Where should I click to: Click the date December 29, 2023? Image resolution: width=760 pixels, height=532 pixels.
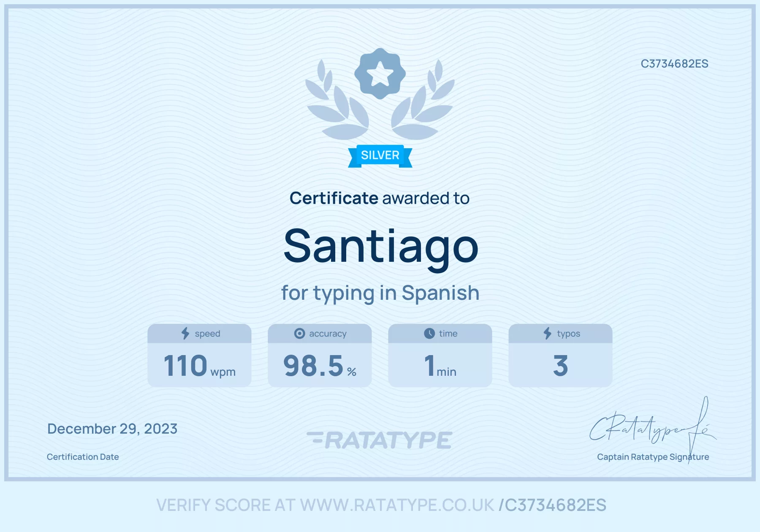112,429
